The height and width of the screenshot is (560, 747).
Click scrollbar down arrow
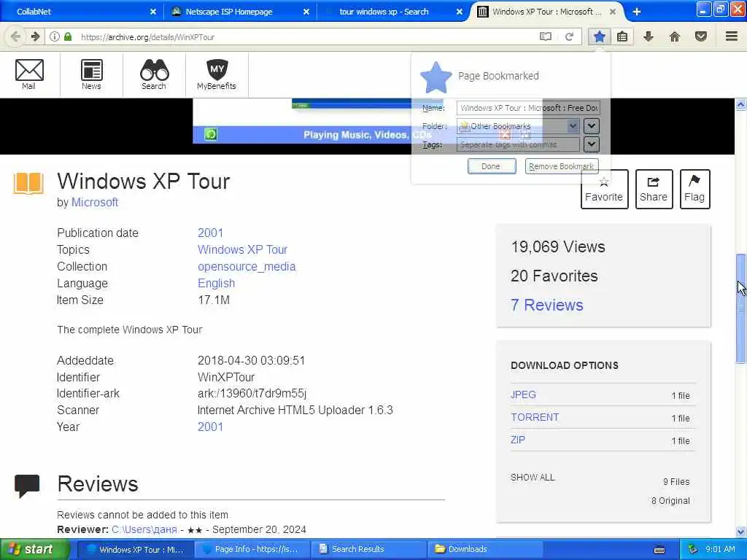click(x=741, y=532)
